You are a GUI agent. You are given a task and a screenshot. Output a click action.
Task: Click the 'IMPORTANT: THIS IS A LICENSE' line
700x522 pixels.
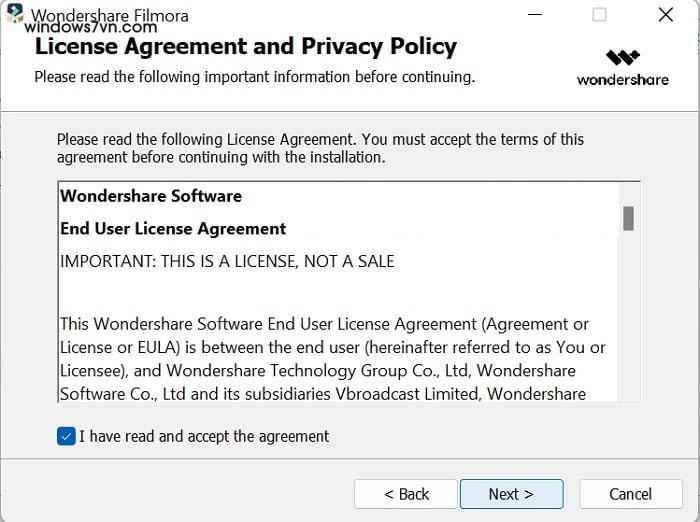[x=227, y=261]
